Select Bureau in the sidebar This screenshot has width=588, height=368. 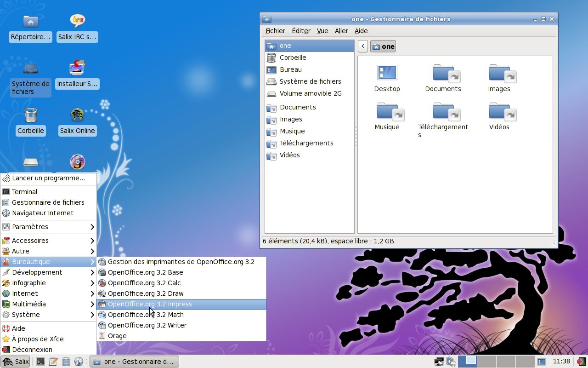[x=310, y=69]
